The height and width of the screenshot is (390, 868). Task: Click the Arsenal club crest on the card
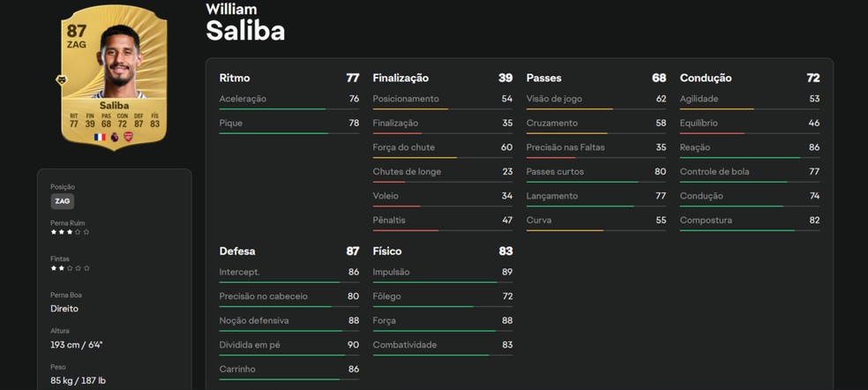click(127, 137)
